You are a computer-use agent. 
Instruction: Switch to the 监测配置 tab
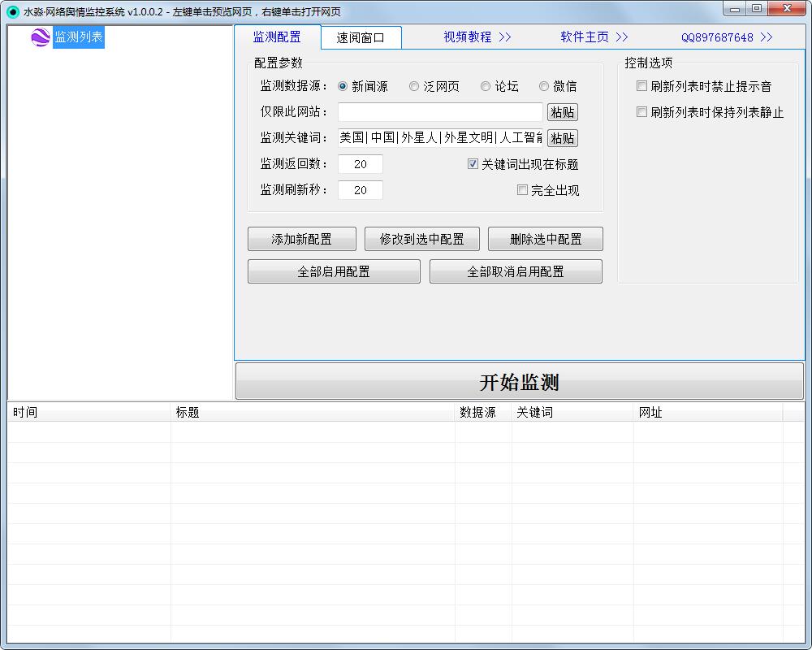pyautogui.click(x=276, y=37)
